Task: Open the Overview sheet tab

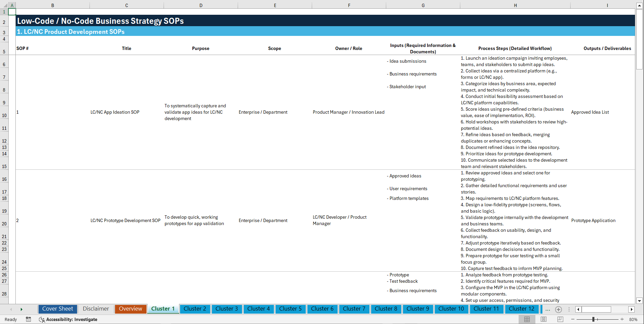Action: pos(130,309)
